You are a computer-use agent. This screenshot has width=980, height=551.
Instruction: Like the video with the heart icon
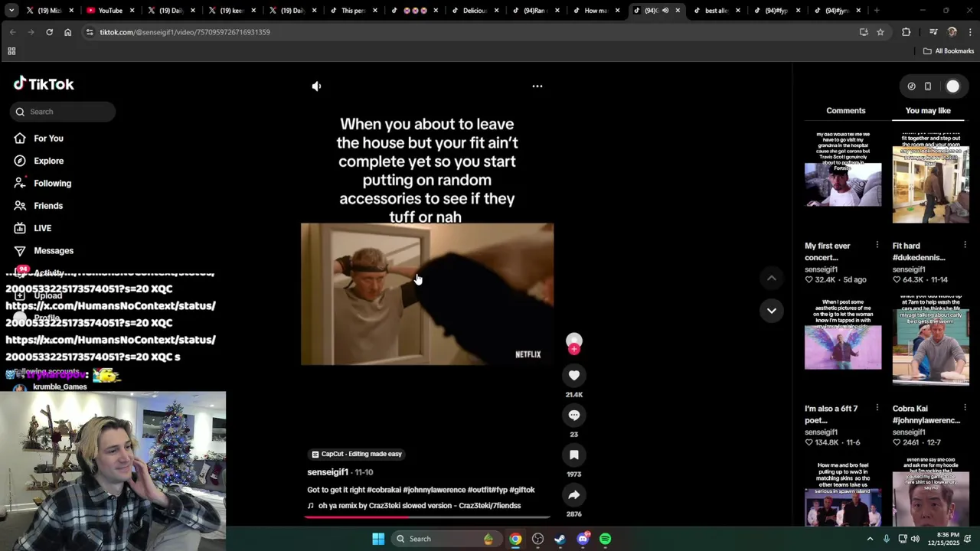coord(574,375)
